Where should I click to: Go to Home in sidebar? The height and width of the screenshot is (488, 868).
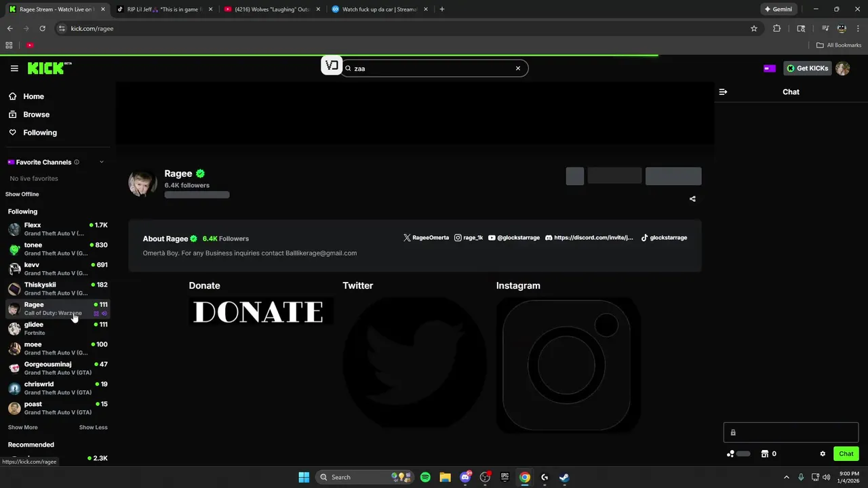tap(26, 96)
